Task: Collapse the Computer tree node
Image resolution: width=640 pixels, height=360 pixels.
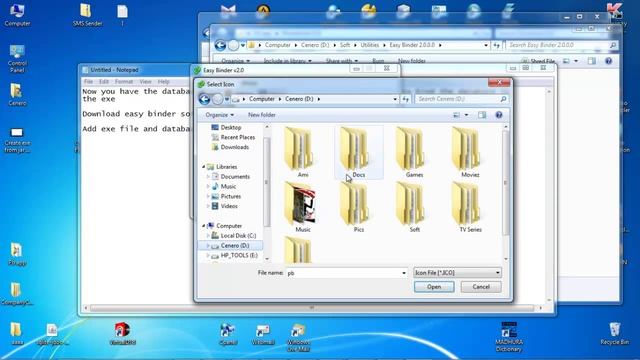Action: coord(204,226)
